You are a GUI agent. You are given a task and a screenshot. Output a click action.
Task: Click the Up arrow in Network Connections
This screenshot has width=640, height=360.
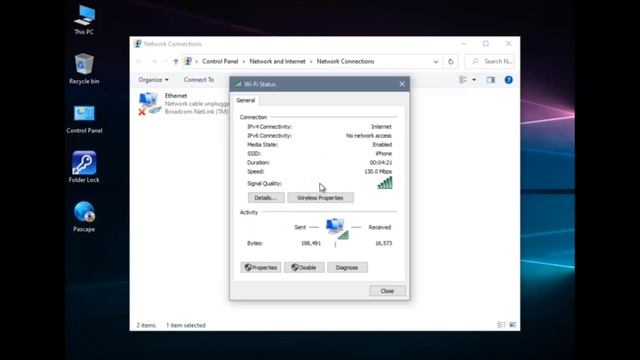point(176,62)
